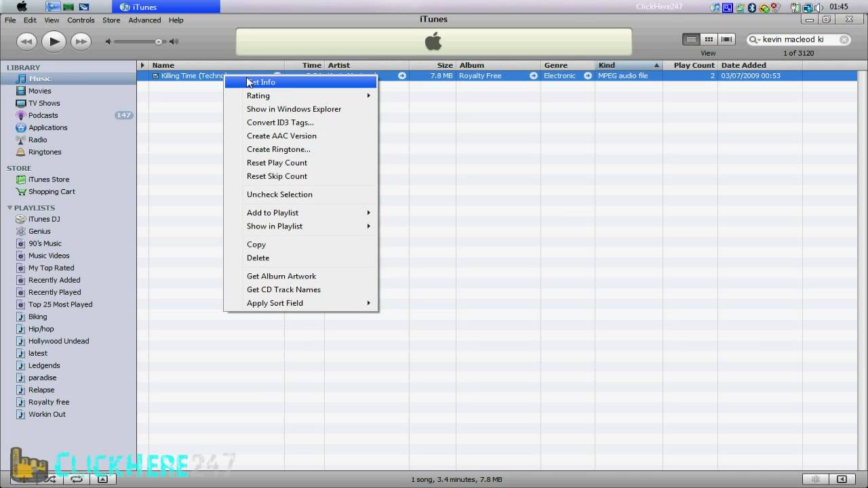Choose Uncheck Selection in context menu
This screenshot has height=488, width=868.
(300, 195)
